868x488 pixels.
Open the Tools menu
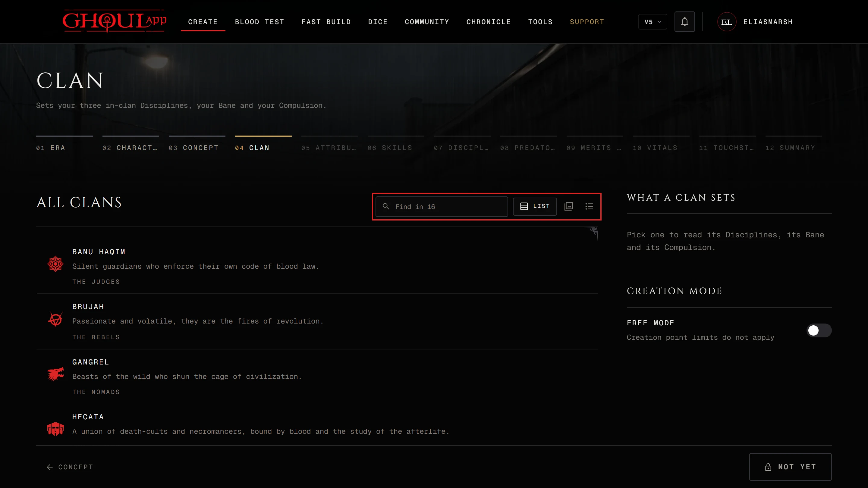(x=540, y=22)
